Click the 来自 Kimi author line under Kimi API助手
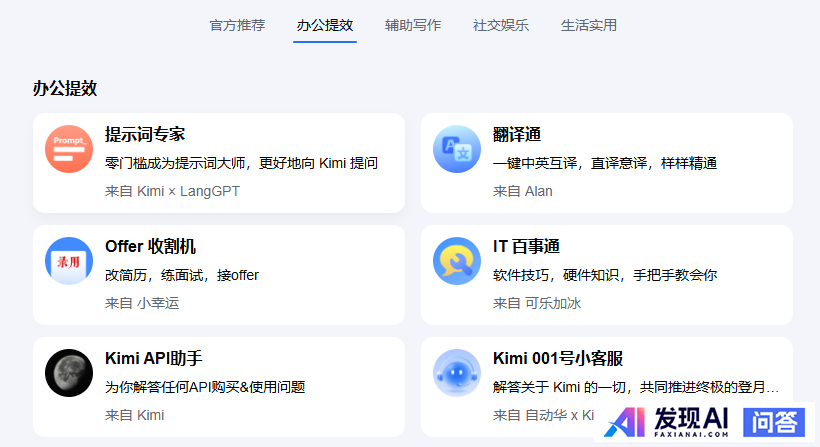 pos(134,415)
